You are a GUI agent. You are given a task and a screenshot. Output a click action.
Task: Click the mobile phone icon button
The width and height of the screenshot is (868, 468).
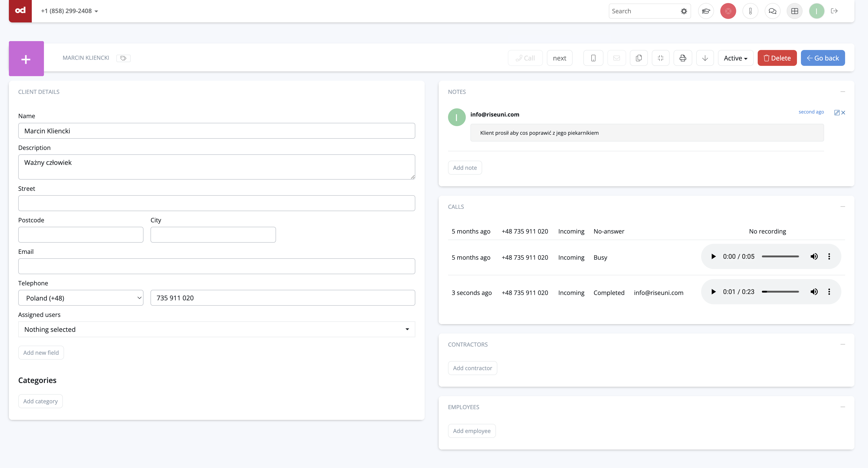tap(593, 58)
